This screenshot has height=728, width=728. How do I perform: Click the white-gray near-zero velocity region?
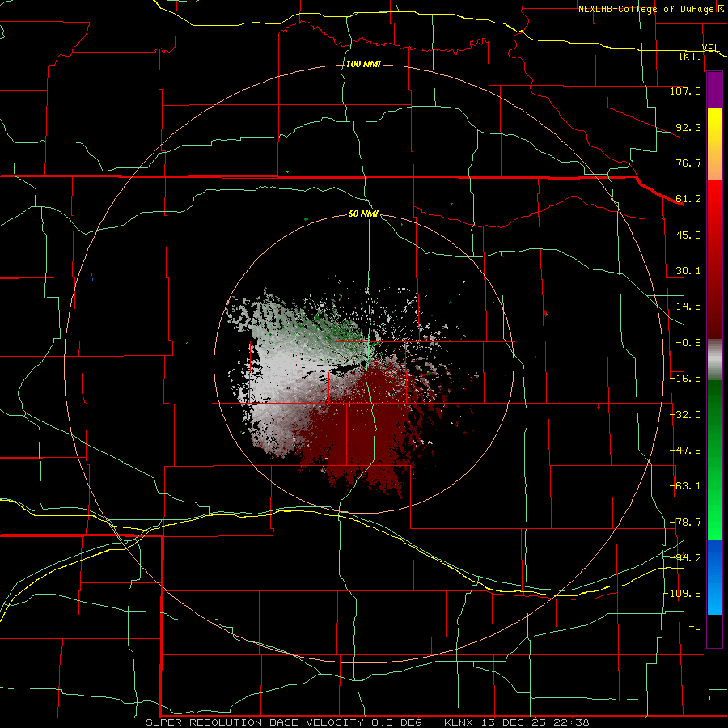tap(283, 376)
